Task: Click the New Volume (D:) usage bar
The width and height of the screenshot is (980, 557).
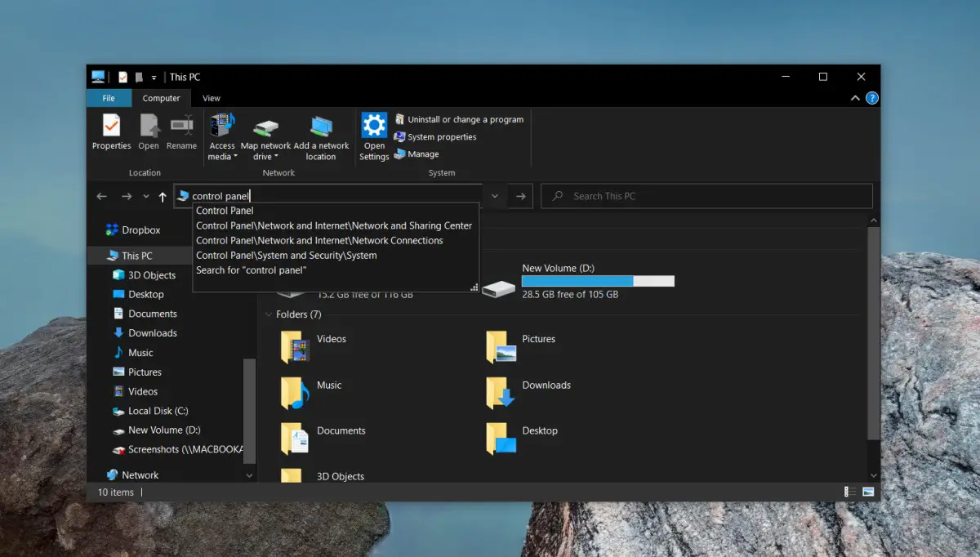Action: point(598,281)
